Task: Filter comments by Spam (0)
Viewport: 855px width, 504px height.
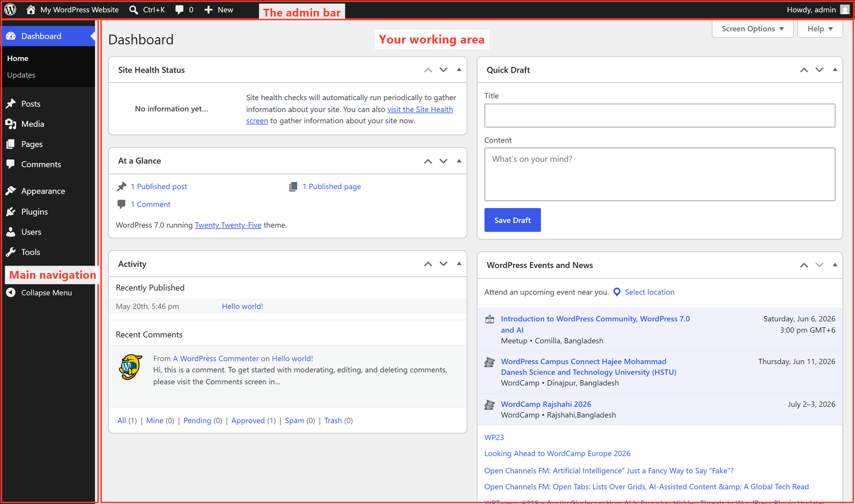Action: click(x=300, y=421)
